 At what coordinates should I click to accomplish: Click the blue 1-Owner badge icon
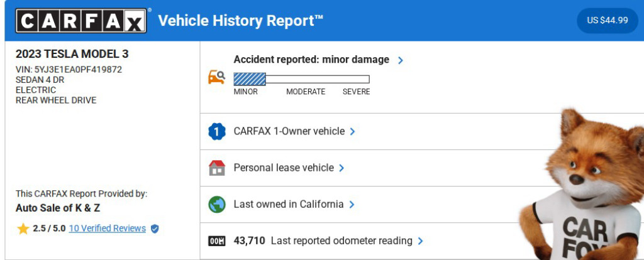click(x=216, y=132)
